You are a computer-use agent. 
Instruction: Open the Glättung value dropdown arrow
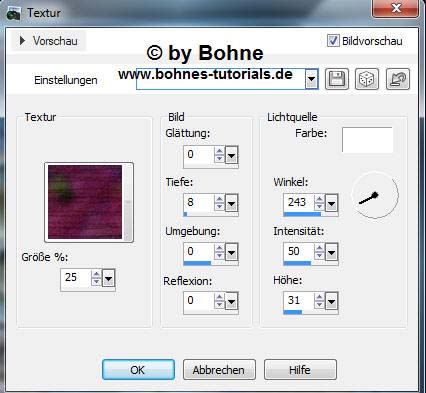click(x=232, y=155)
